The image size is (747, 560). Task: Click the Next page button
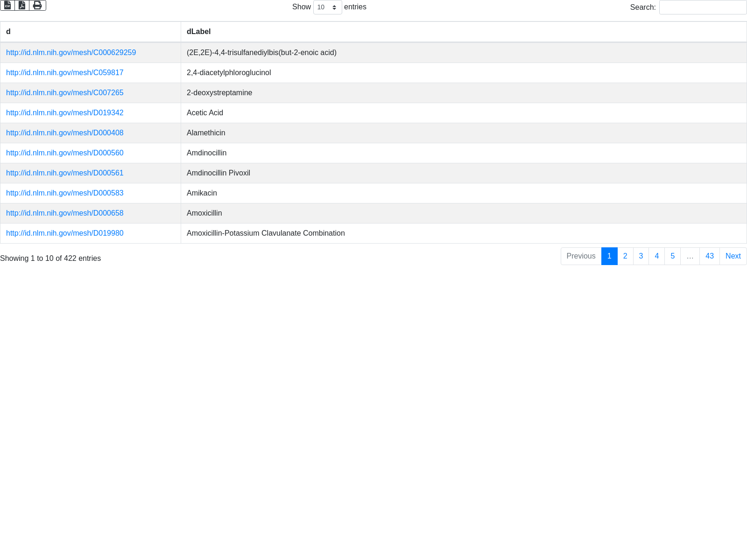(x=733, y=256)
